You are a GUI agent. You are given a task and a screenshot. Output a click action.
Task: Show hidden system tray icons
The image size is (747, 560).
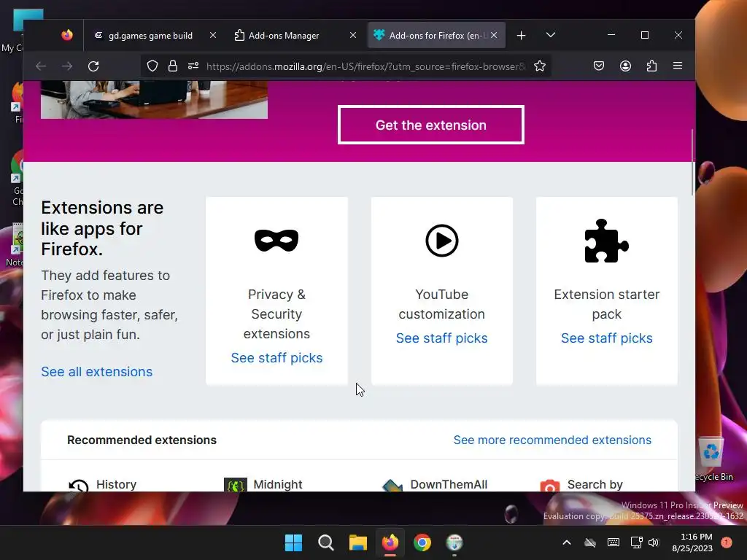tap(566, 542)
